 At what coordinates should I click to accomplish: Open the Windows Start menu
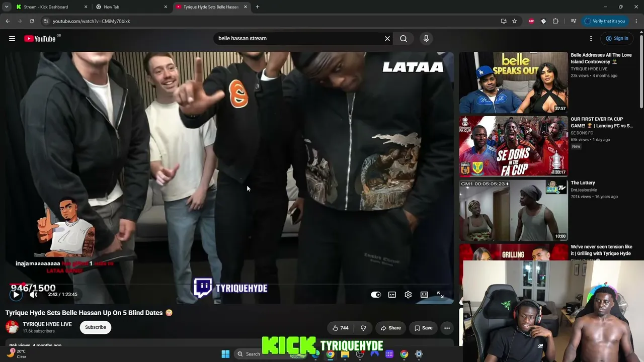point(225,354)
